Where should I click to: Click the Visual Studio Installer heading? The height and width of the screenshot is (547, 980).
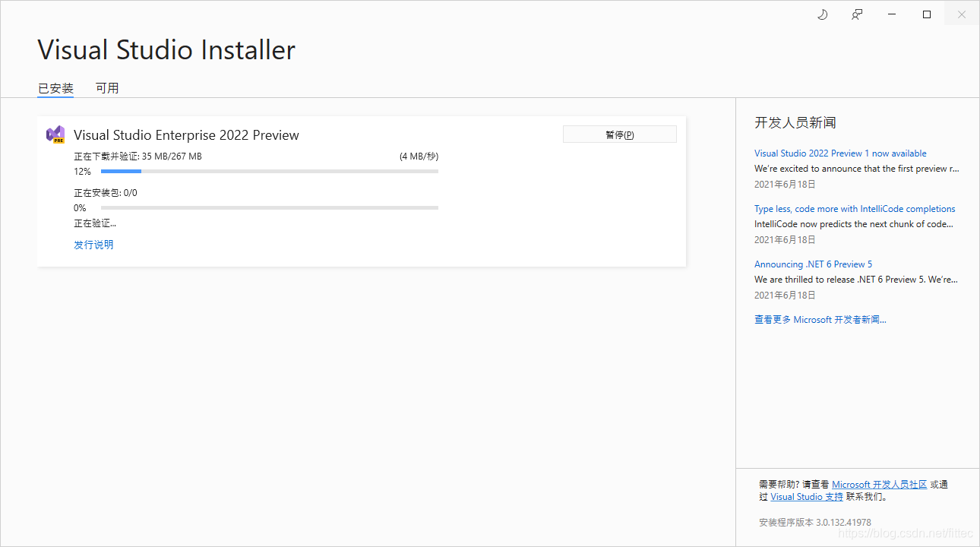(x=166, y=50)
